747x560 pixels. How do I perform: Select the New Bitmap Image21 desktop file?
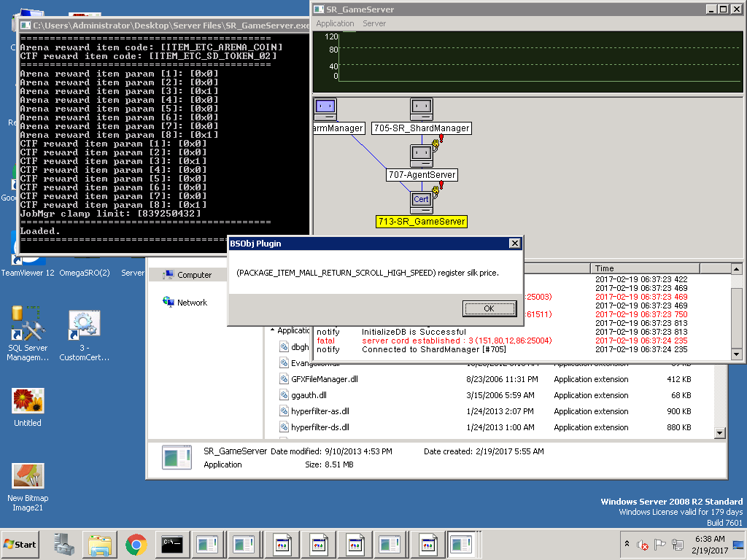point(28,487)
